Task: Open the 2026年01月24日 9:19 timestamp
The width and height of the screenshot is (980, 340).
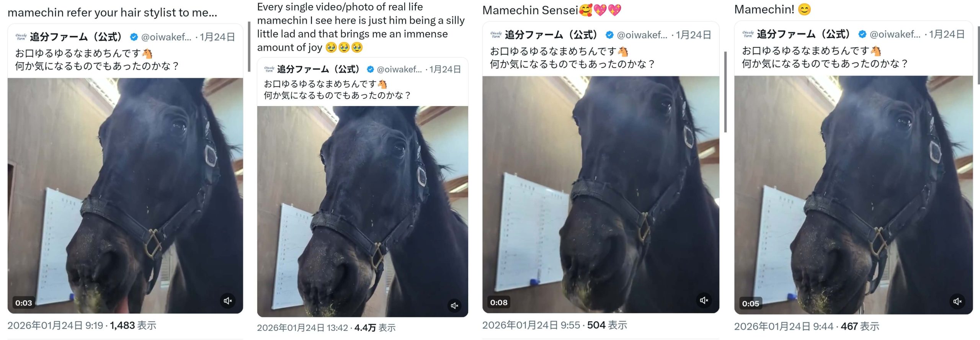Action: [55, 325]
